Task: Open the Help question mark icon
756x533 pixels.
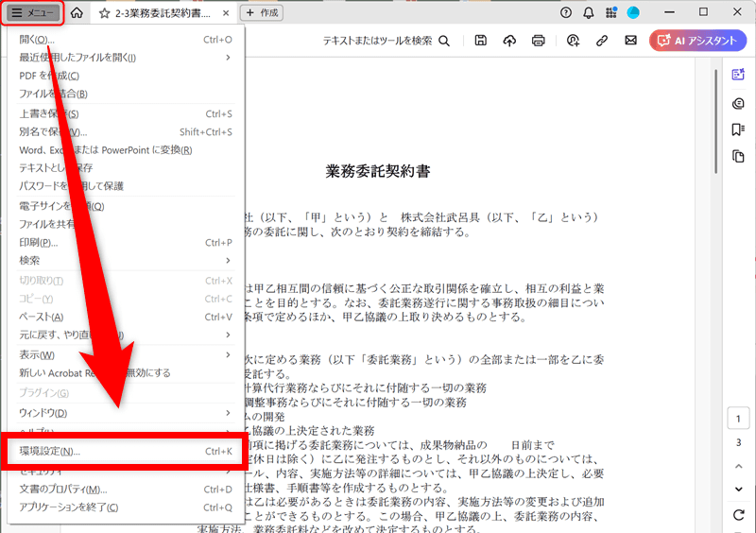Action: coord(566,12)
